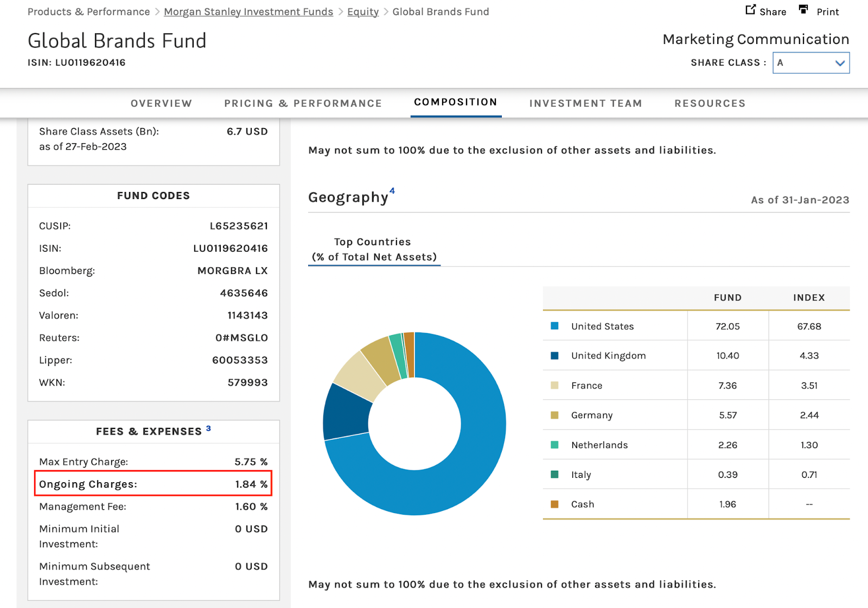
Task: Open the Pricing & Performance tab
Action: click(x=303, y=104)
